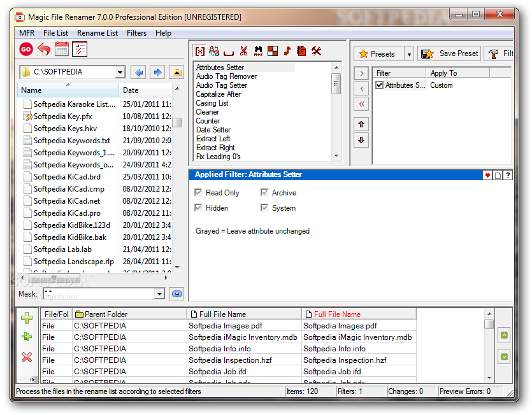Open filter help question mark icon
The width and height of the screenshot is (532, 415).
[508, 175]
